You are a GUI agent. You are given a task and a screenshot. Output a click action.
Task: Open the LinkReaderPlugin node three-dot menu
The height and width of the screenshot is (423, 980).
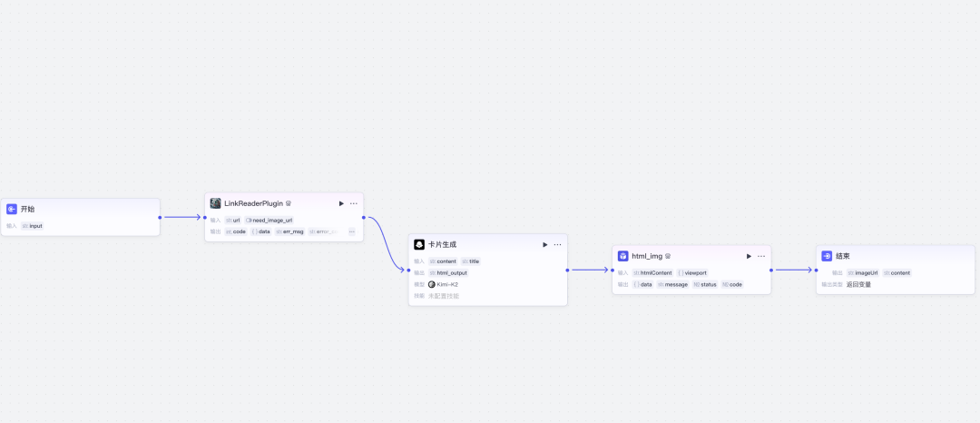click(x=354, y=203)
